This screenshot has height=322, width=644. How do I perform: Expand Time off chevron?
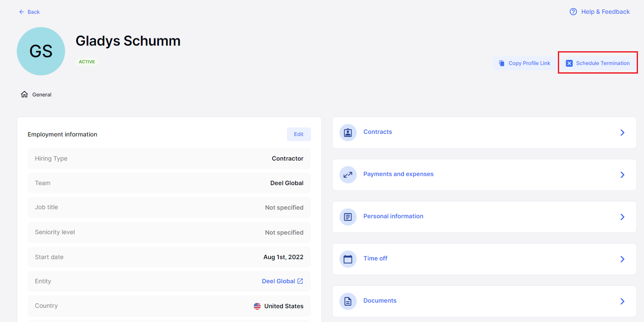622,259
